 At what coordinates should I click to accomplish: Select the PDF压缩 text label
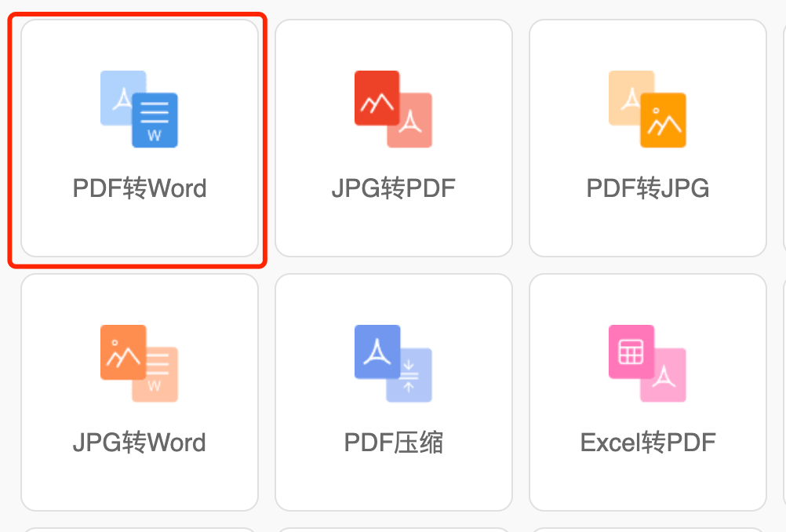point(393,443)
